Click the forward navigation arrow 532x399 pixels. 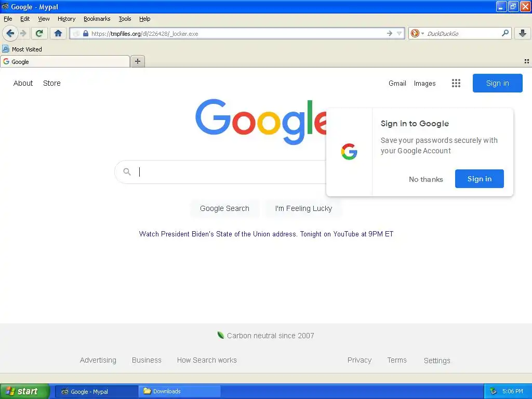23,33
